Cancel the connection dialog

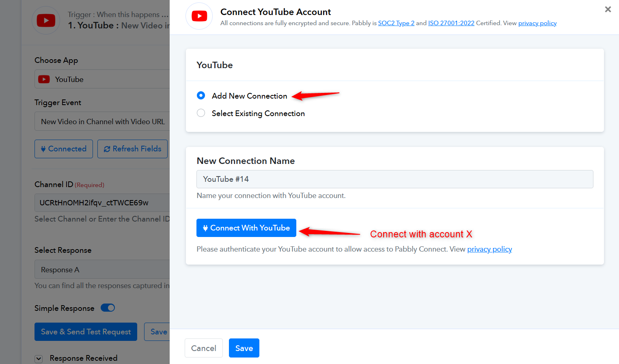click(203, 348)
